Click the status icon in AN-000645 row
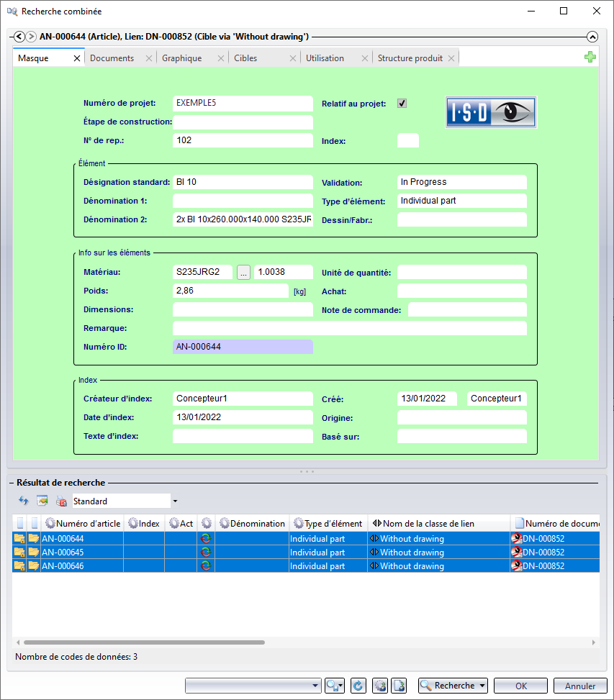Viewport: 614px width, 700px height. (206, 552)
